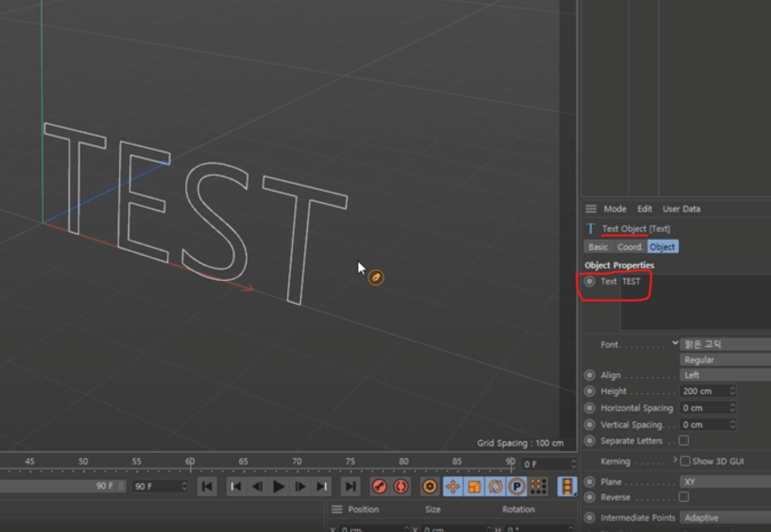Switch to the Basic tab
Screen dimensions: 771x532
point(598,247)
